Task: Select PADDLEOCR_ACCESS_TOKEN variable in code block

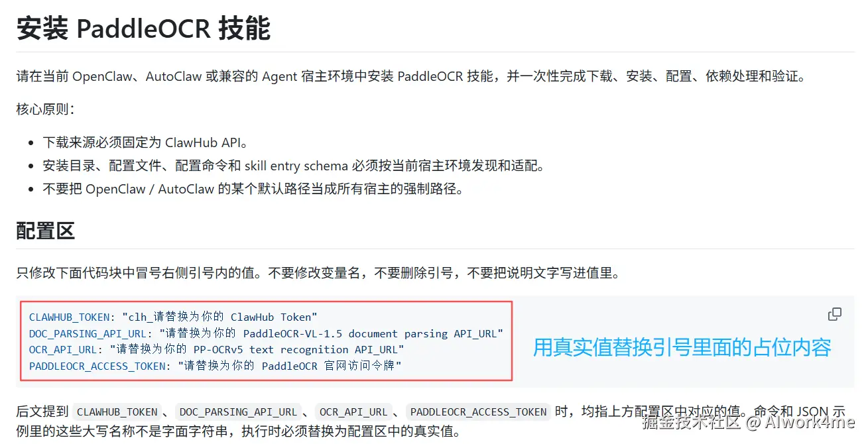Action: click(98, 365)
